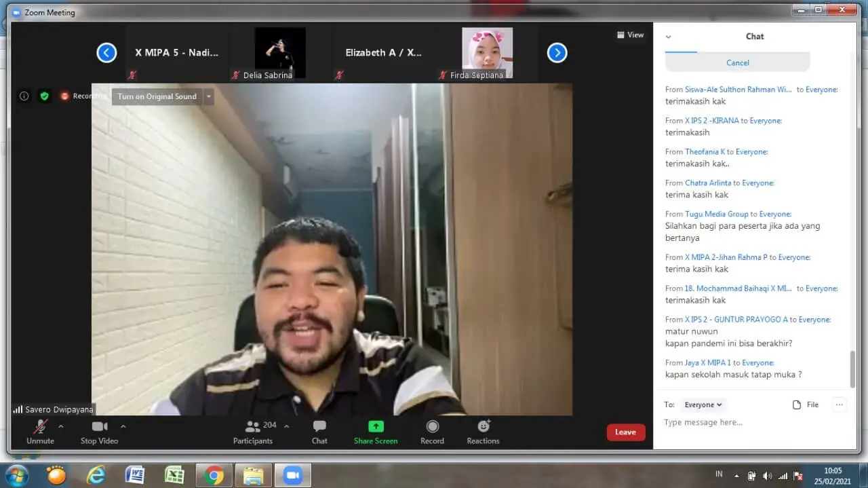The image size is (868, 488).
Task: Open meeting information icon
Action: click(x=24, y=96)
